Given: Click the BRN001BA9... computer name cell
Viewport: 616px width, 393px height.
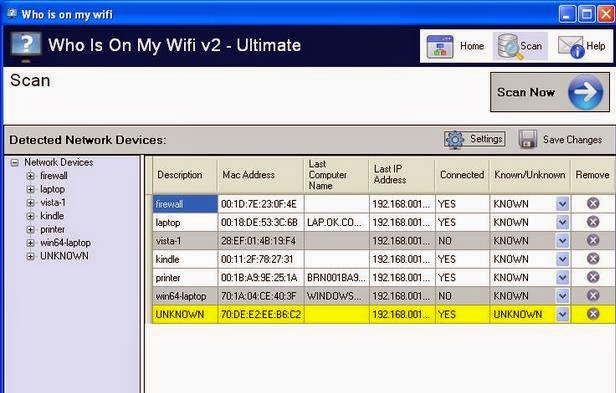Looking at the screenshot, I should point(337,277).
